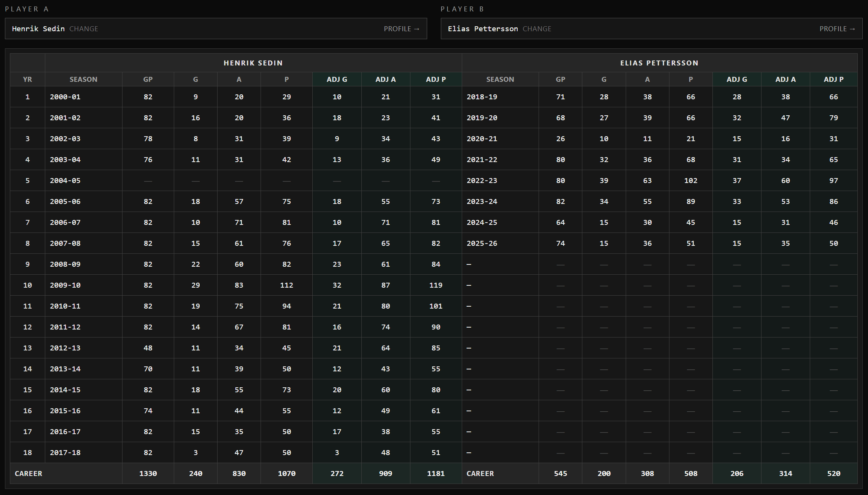Open Henrik Sedin's PROFILE link
The width and height of the screenshot is (868, 495).
[401, 29]
